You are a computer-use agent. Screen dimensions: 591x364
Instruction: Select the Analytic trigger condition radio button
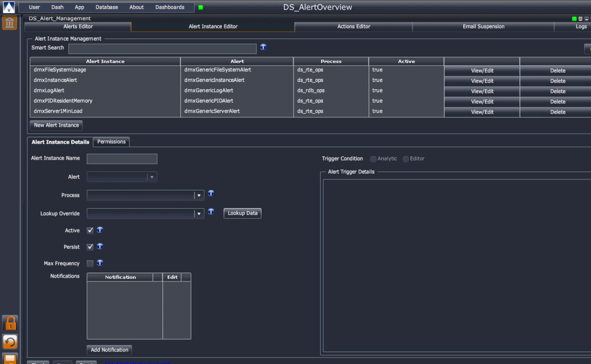tap(373, 159)
